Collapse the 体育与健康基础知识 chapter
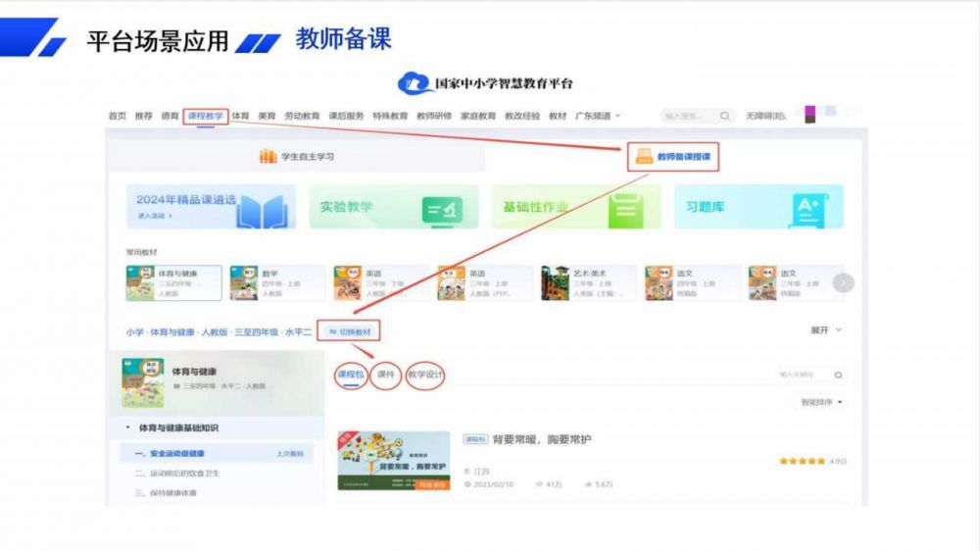980x551 pixels. coord(127,427)
